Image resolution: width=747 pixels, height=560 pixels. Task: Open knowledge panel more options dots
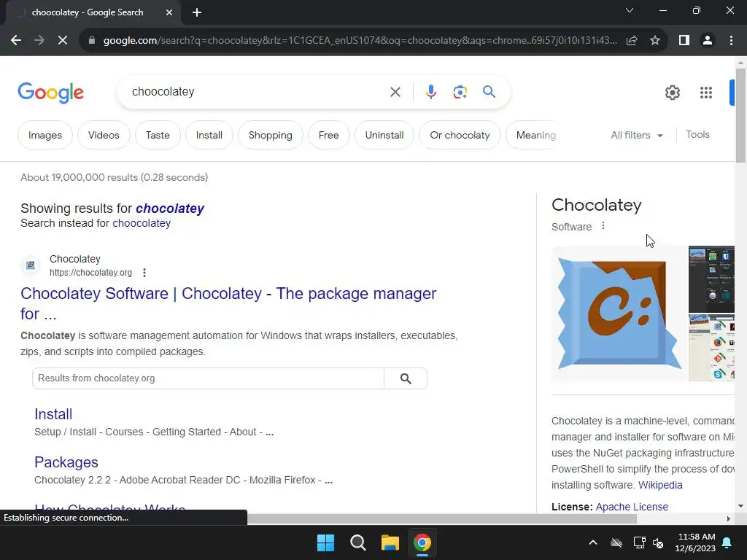tap(603, 226)
